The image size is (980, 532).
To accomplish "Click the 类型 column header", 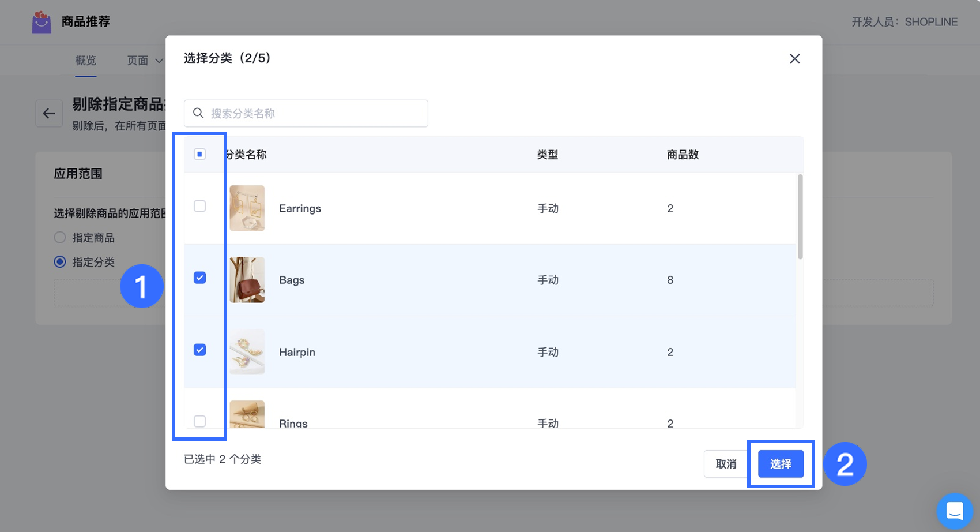I will pyautogui.click(x=548, y=155).
